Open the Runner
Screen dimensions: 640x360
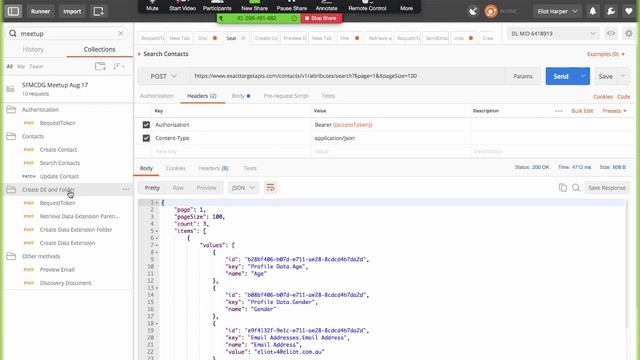click(x=40, y=11)
